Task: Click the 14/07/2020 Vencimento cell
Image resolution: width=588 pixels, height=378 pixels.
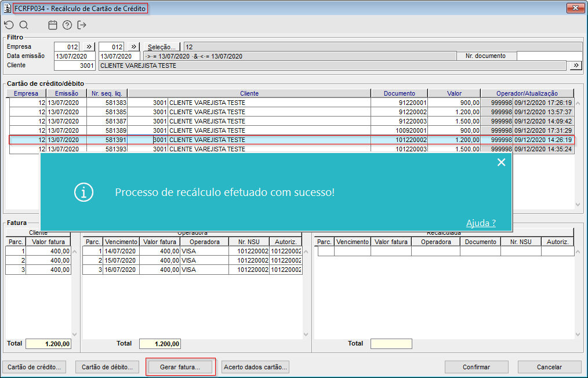Action: pyautogui.click(x=121, y=251)
